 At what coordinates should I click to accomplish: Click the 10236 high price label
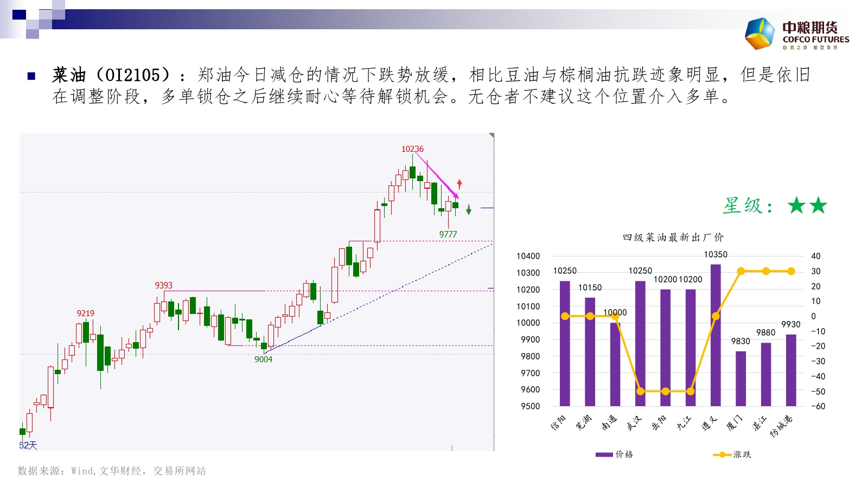(412, 149)
